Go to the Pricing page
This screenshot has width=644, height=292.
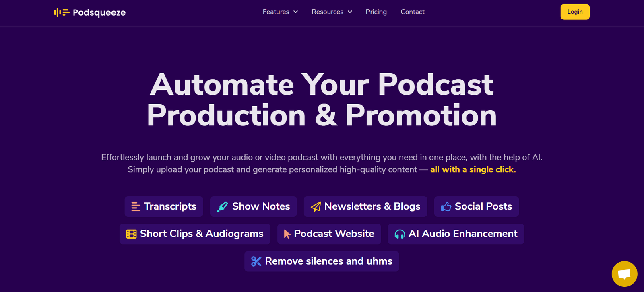pyautogui.click(x=376, y=12)
